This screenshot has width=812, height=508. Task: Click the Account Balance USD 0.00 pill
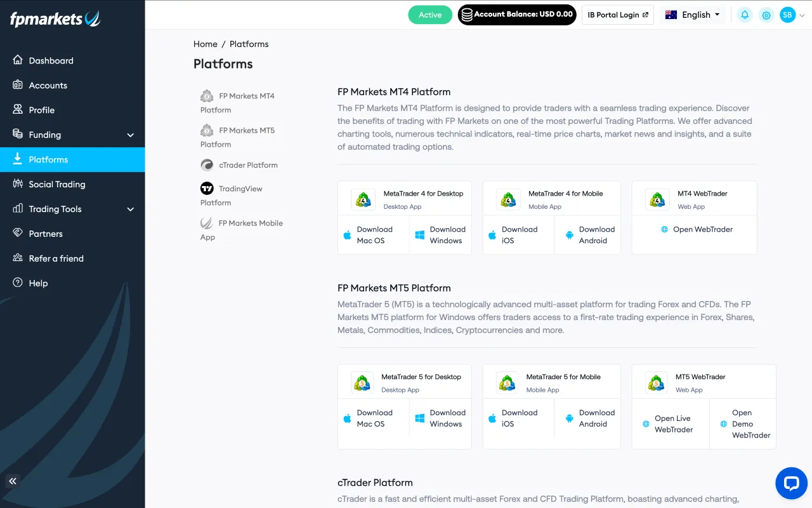(x=517, y=15)
